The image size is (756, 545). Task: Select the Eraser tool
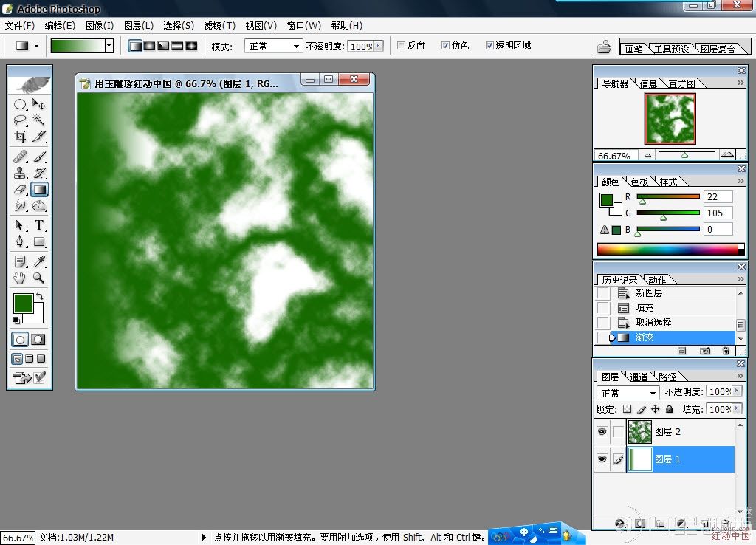point(20,190)
